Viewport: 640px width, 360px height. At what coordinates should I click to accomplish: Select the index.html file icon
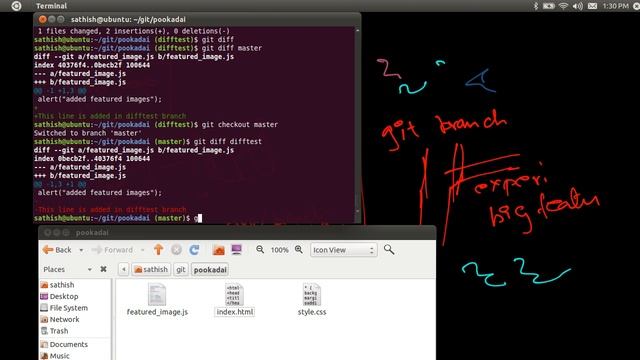[x=235, y=295]
